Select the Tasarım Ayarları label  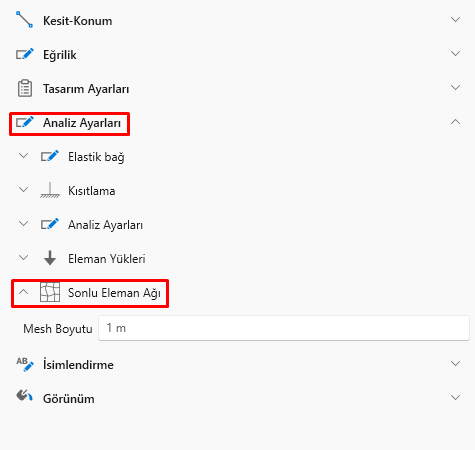click(x=86, y=89)
